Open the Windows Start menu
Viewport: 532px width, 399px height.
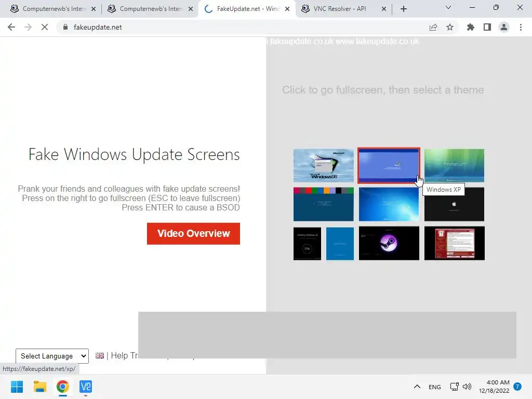pos(17,387)
